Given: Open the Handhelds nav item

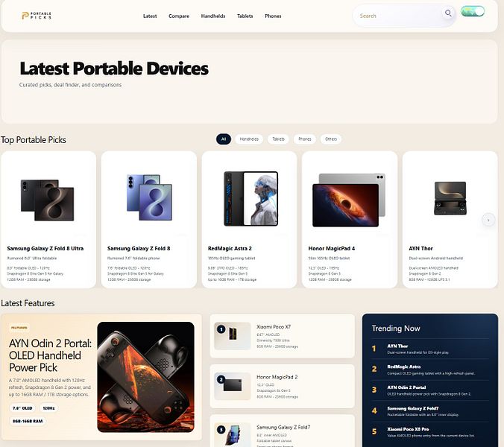Looking at the screenshot, I should pos(213,16).
